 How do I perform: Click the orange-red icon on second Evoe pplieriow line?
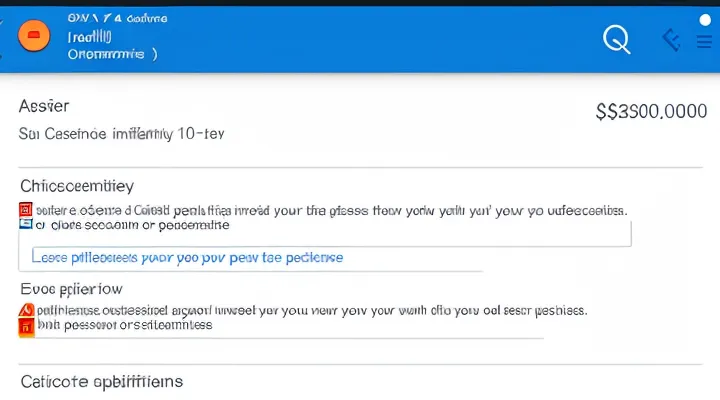[27, 325]
